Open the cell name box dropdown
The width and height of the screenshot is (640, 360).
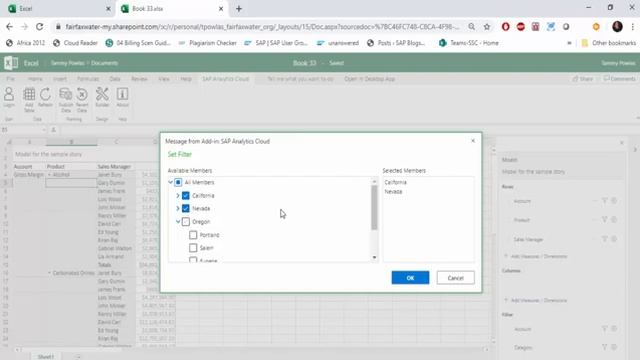(x=44, y=130)
